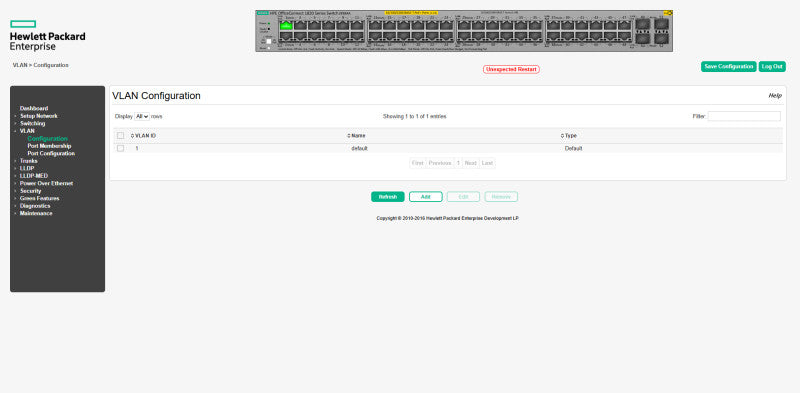Expand the LLDP menu

[27, 168]
